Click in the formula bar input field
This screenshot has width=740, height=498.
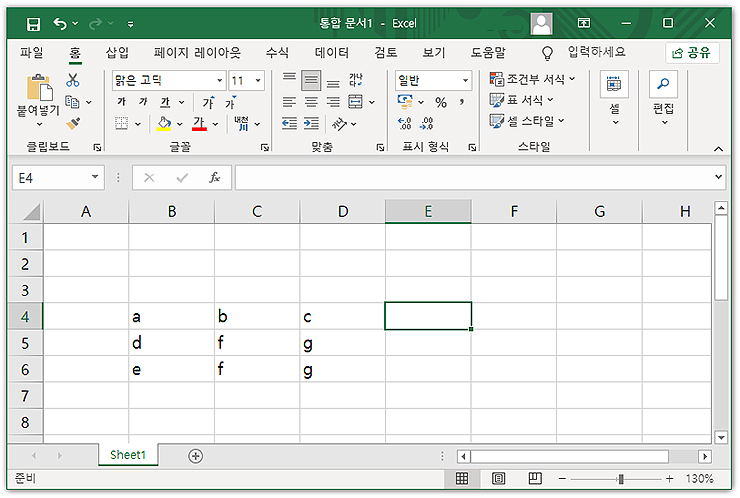[x=474, y=177]
